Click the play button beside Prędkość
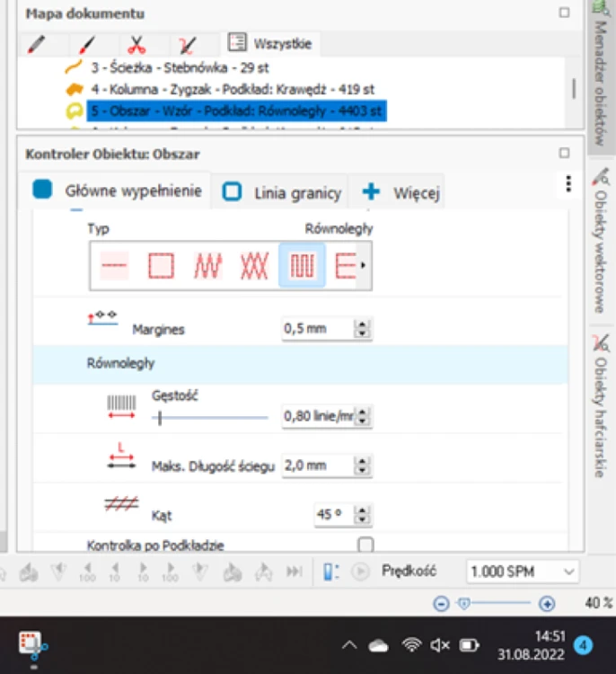 pos(360,572)
